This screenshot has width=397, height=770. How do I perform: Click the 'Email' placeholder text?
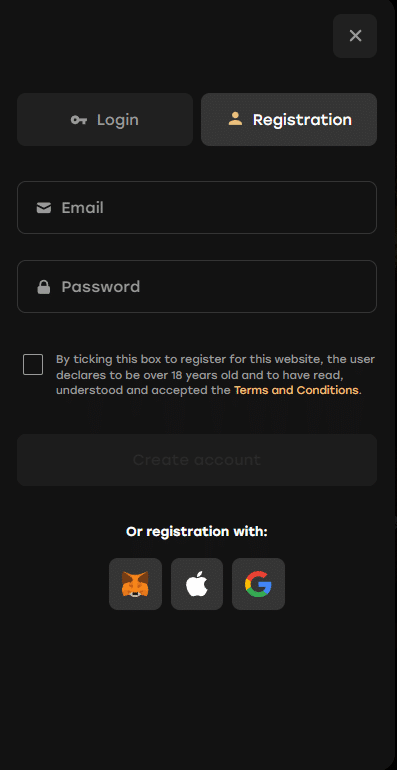[x=83, y=208]
